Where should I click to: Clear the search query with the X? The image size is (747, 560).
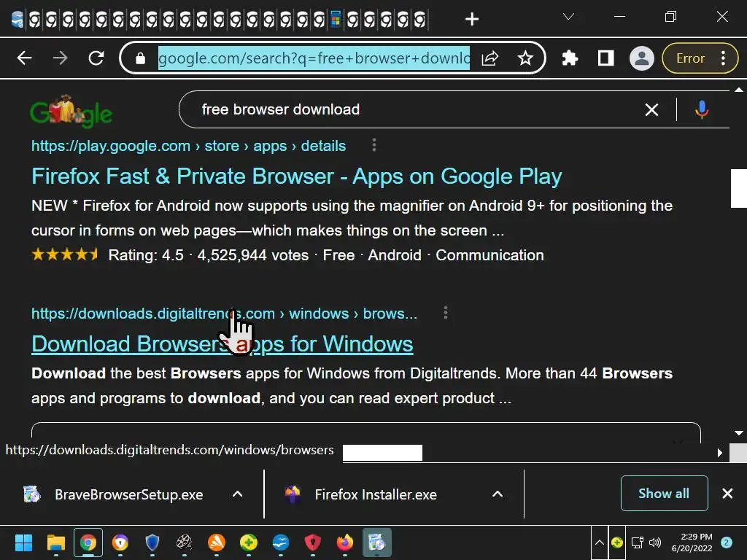point(651,109)
